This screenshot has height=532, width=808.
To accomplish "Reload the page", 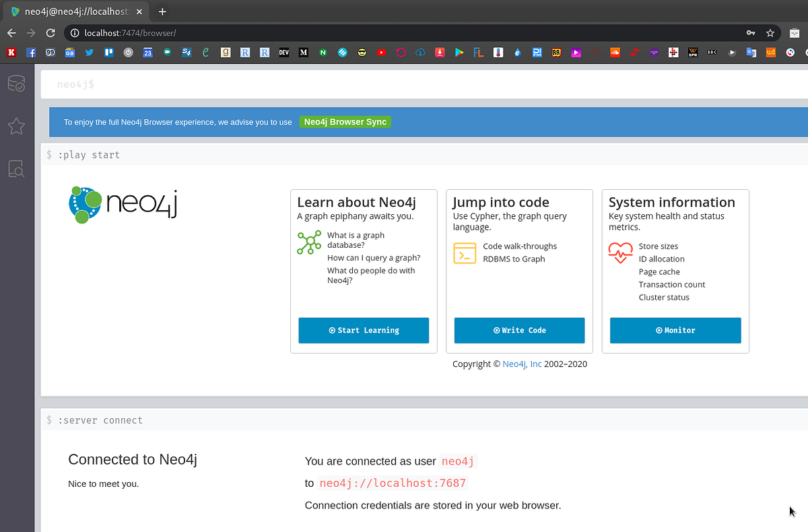I will coord(50,32).
